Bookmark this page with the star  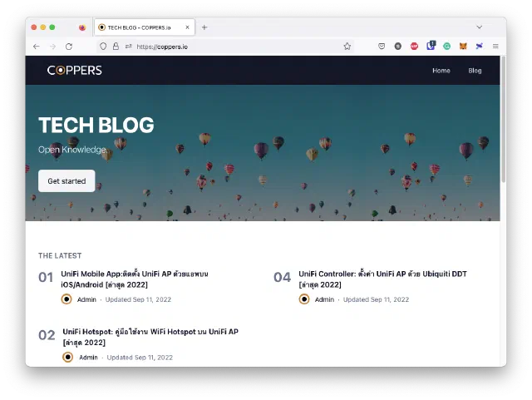tap(347, 47)
